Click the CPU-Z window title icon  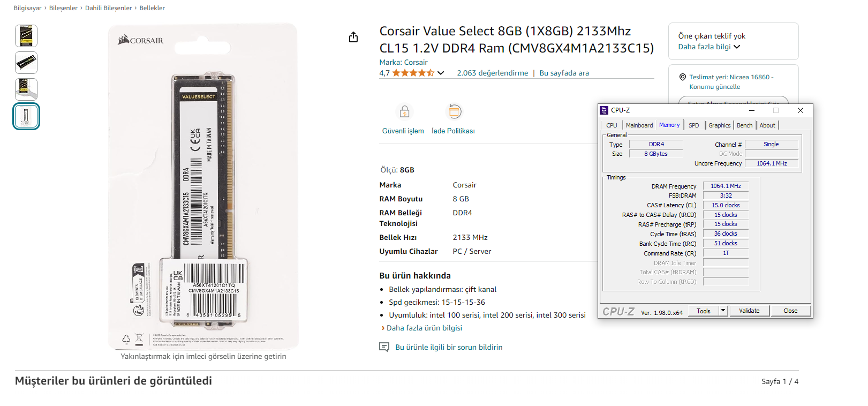click(x=604, y=110)
